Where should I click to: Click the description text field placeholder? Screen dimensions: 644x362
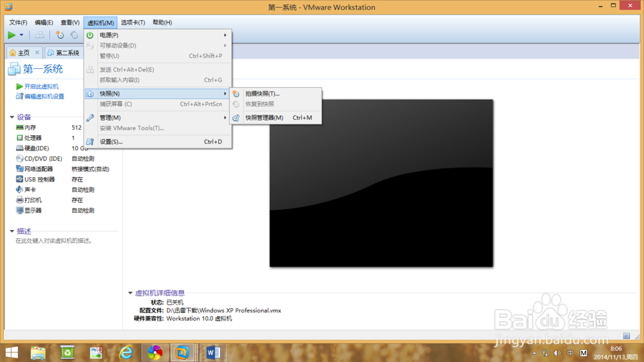[54, 241]
